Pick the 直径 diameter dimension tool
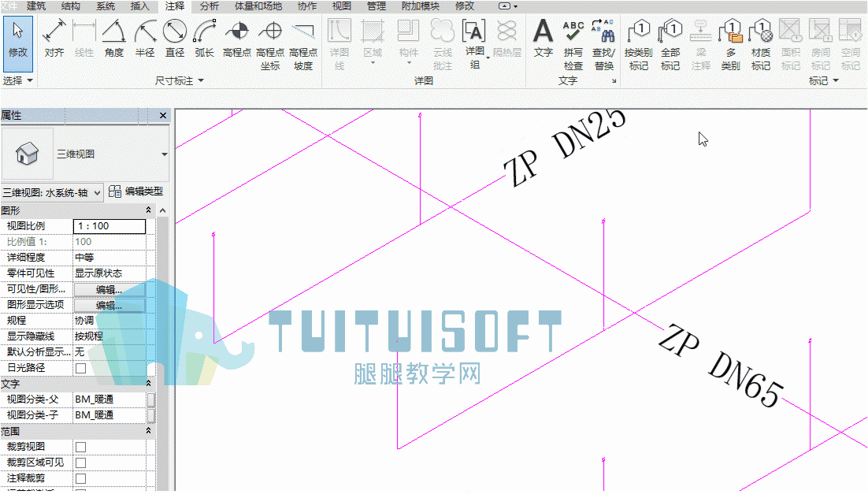 174,39
